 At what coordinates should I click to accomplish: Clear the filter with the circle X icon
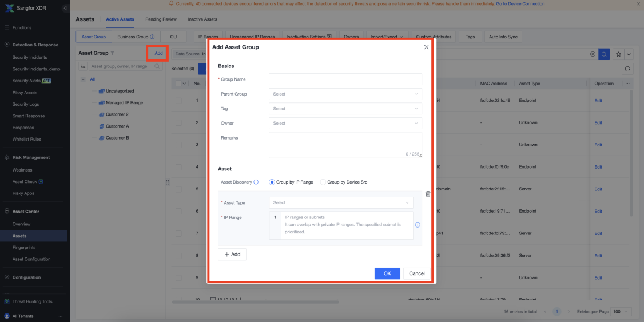(593, 54)
